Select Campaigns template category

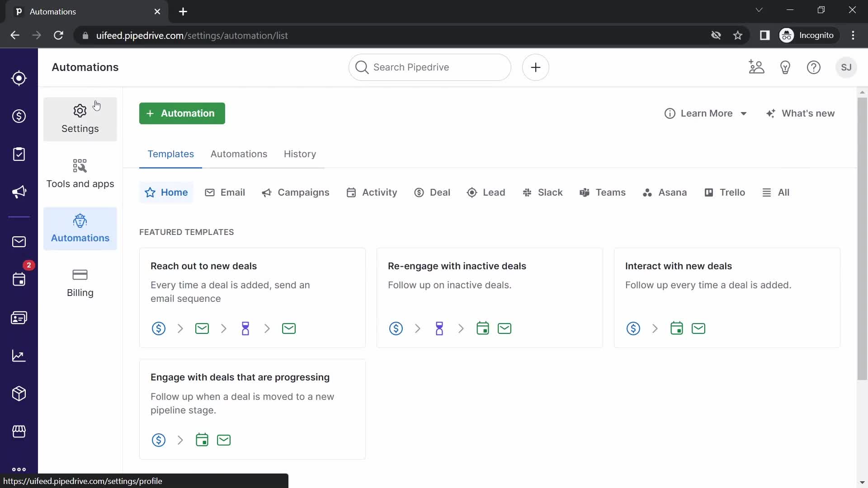[296, 192]
